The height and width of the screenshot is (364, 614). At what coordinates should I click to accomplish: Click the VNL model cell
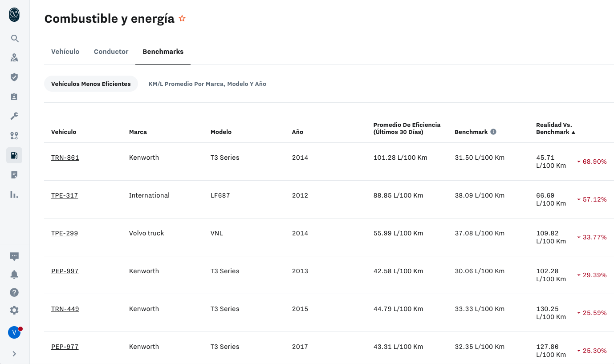pyautogui.click(x=217, y=233)
